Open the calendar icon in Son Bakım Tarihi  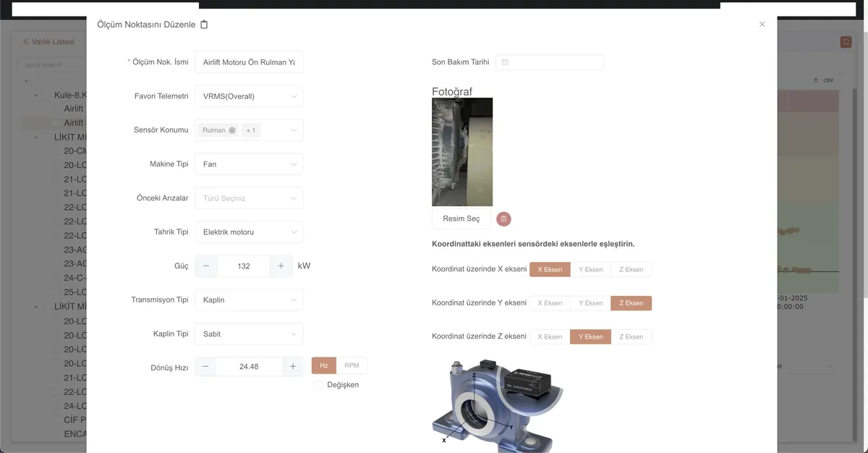505,62
